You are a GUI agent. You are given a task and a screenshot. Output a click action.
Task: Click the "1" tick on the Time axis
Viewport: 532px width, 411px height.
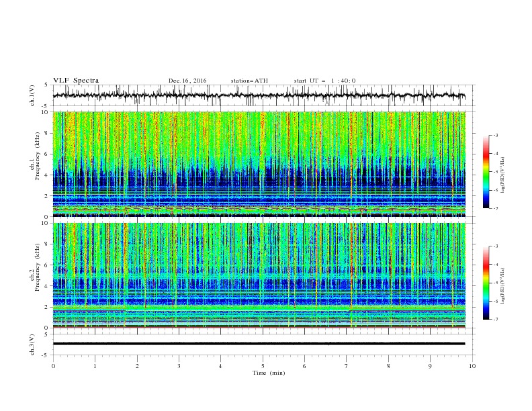95,366
